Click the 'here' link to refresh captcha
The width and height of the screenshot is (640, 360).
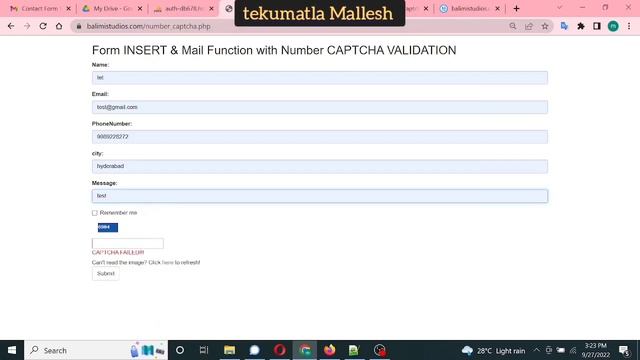[167, 262]
